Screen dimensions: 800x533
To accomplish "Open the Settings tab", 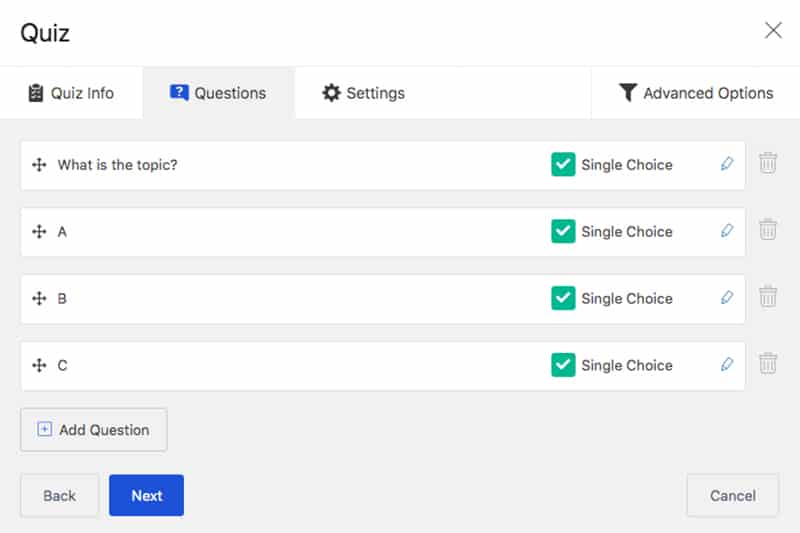I will [x=363, y=93].
